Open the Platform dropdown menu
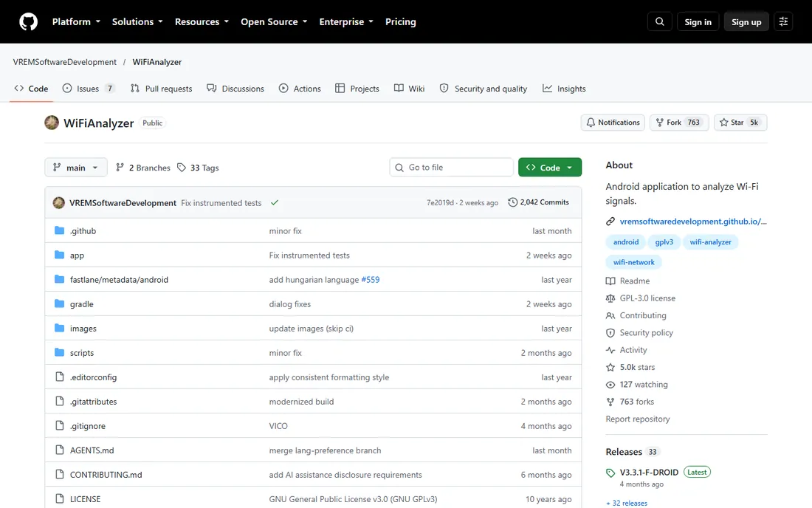812x508 pixels. point(76,21)
